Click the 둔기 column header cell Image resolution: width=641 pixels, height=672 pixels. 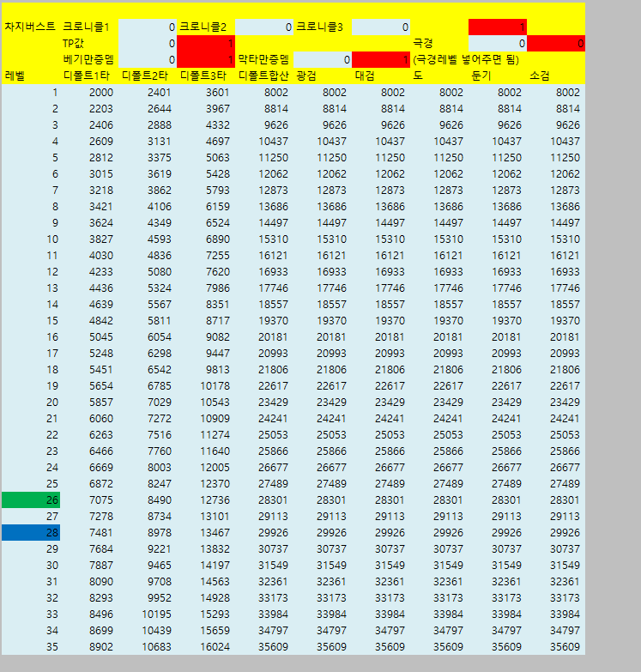click(497, 76)
